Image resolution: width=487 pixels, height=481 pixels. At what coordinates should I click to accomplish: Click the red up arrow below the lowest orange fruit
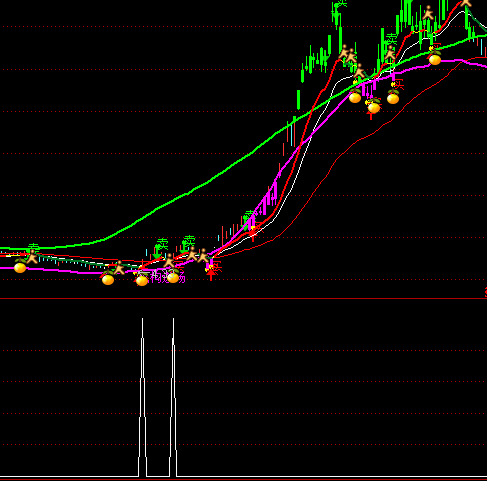(371, 116)
